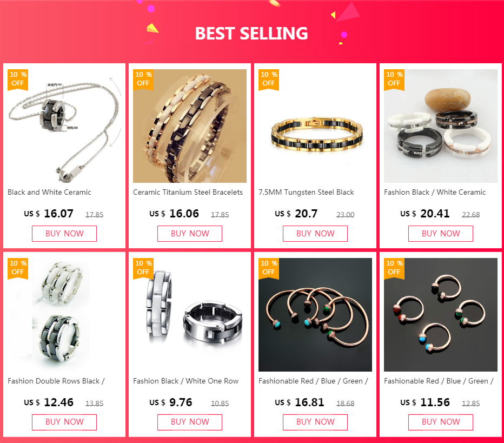Buy the 16.81 bangle bracelet
The image size is (504, 443).
pos(315,422)
